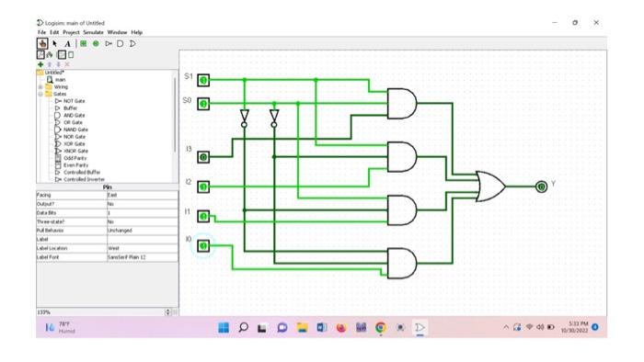Choose the OR gate toolbar icon
The image size is (644, 362).
(x=132, y=43)
